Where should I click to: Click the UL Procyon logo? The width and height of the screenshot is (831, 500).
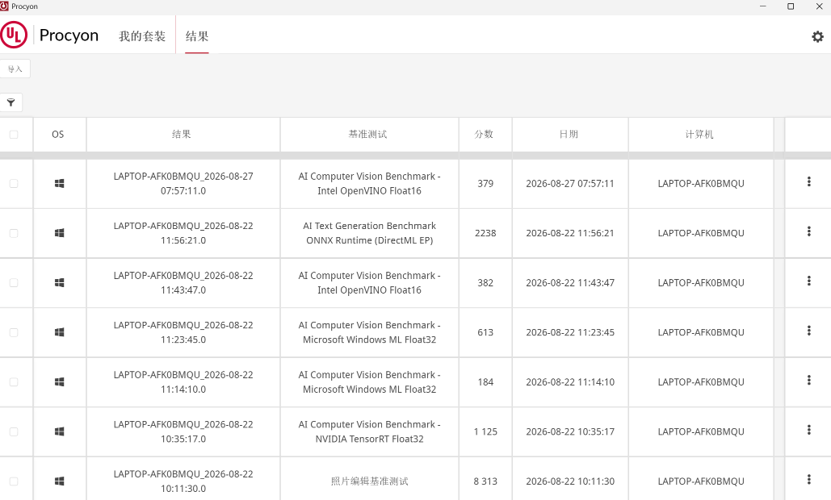(x=49, y=35)
